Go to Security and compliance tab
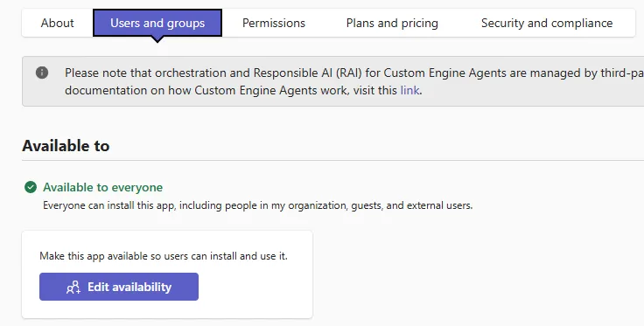 click(547, 23)
